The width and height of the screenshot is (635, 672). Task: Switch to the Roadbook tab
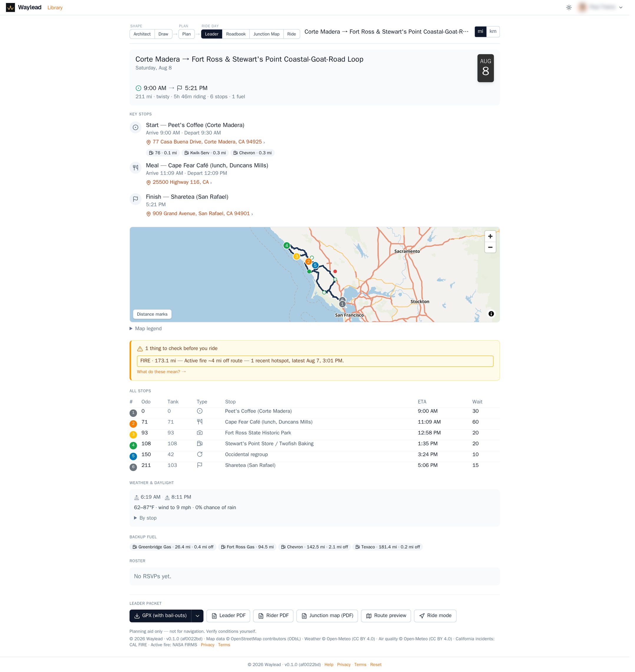238,34
